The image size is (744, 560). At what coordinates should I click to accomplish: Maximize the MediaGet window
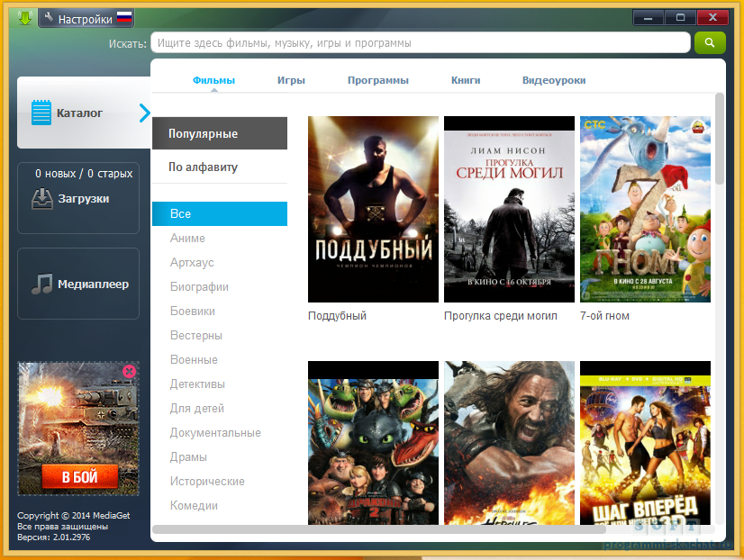point(680,18)
